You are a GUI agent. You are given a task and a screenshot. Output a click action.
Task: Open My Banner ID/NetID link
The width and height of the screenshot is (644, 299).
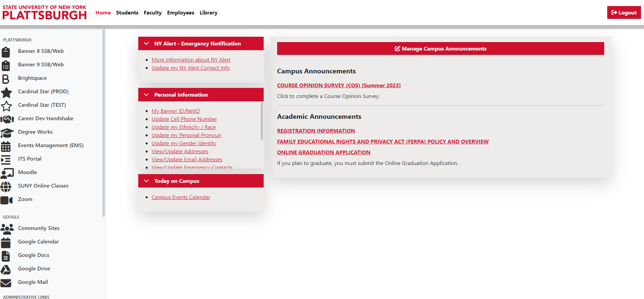pos(176,111)
